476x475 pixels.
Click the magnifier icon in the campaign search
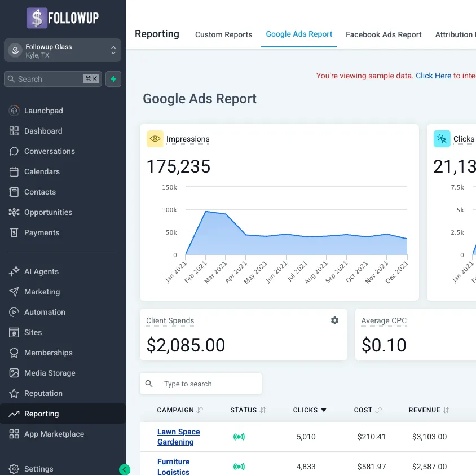[x=149, y=384]
